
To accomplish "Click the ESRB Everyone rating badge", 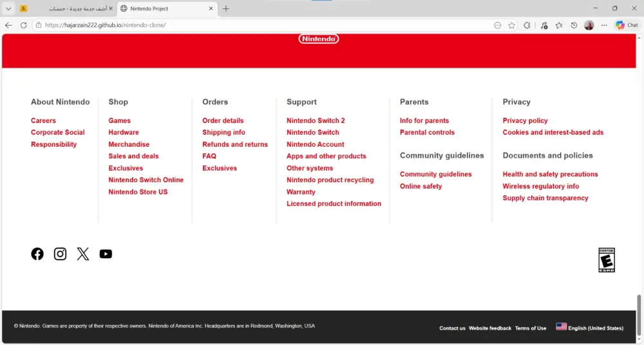I will pos(607,260).
